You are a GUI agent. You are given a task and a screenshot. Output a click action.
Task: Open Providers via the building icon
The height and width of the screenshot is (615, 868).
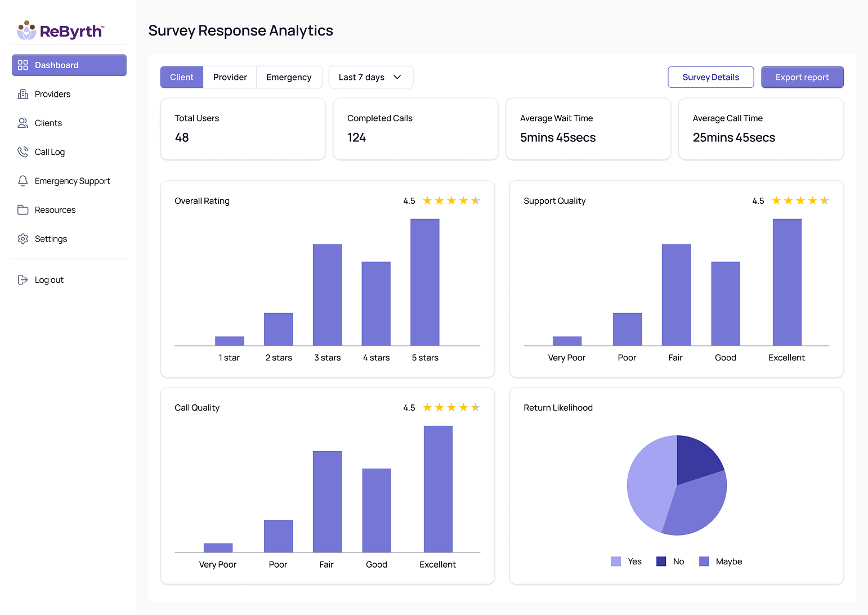tap(23, 94)
